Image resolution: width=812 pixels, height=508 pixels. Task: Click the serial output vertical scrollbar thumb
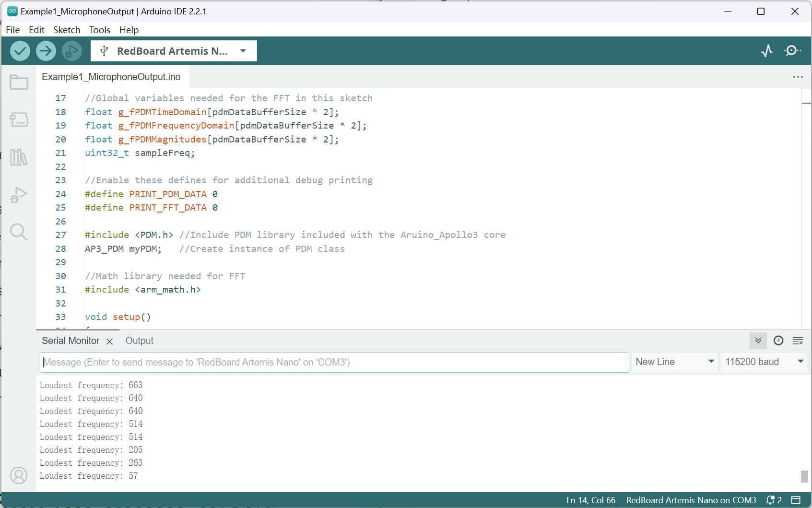pyautogui.click(x=804, y=476)
